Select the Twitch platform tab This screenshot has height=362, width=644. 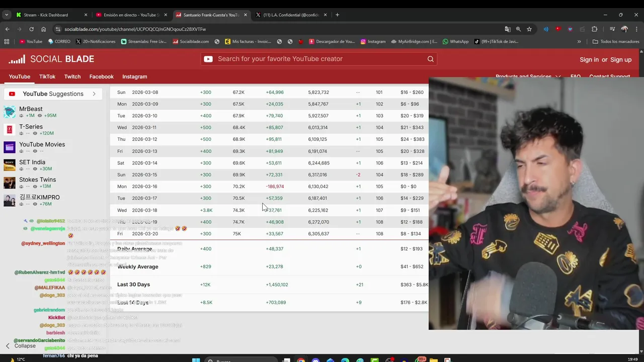pyautogui.click(x=72, y=76)
